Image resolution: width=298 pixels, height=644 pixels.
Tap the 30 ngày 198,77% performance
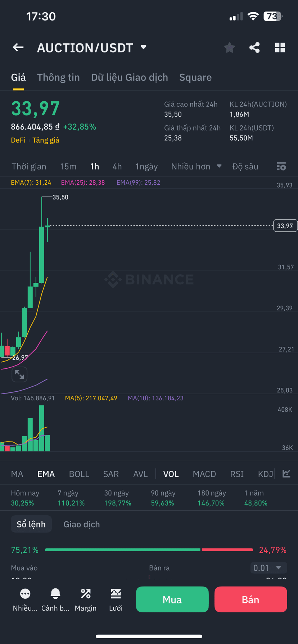[118, 498]
